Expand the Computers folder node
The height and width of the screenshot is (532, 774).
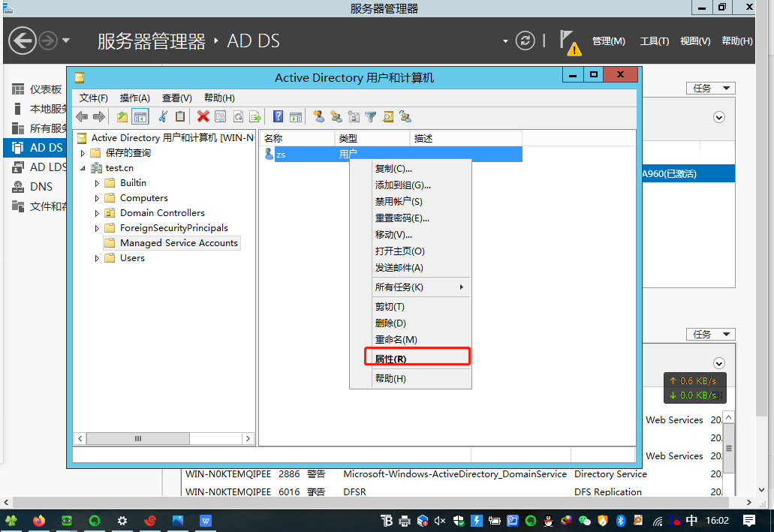coord(97,198)
